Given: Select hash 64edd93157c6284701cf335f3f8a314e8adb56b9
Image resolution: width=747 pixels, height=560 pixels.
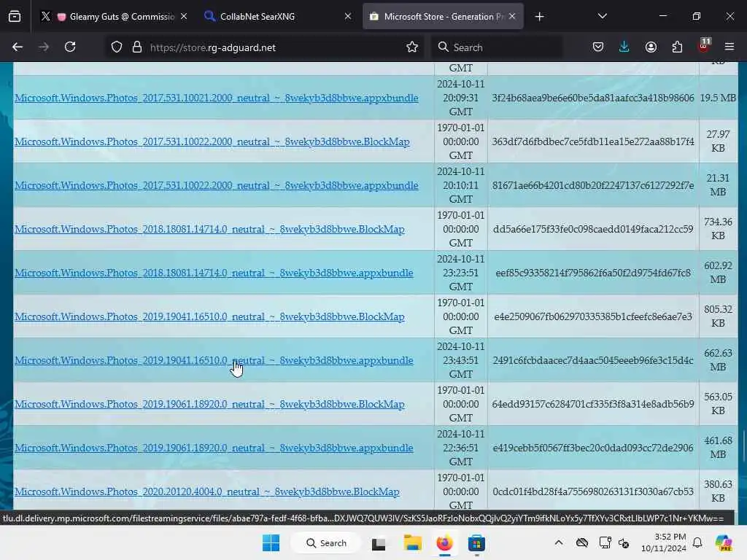Looking at the screenshot, I should coord(593,405).
